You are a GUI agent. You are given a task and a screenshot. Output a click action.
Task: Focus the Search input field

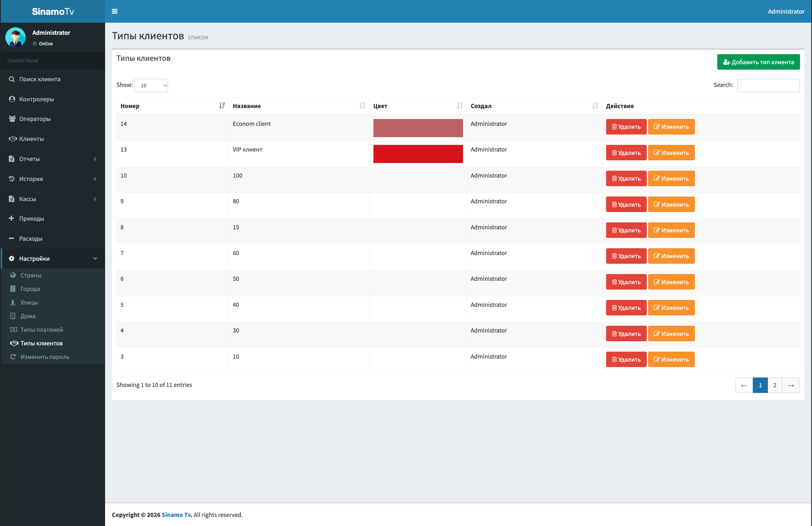[x=768, y=85]
